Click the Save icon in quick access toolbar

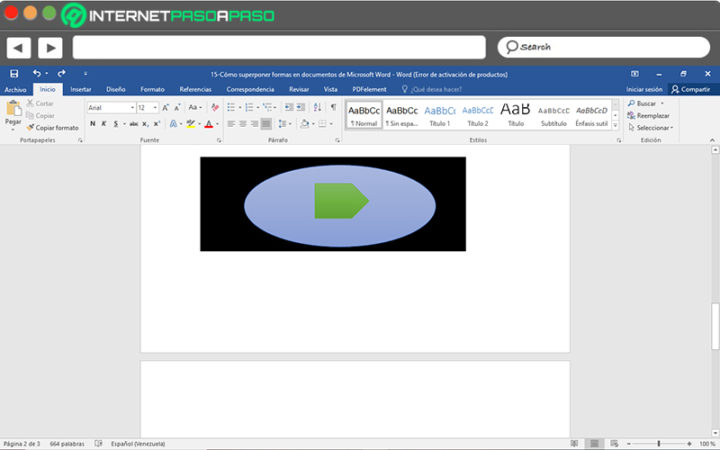[x=14, y=73]
